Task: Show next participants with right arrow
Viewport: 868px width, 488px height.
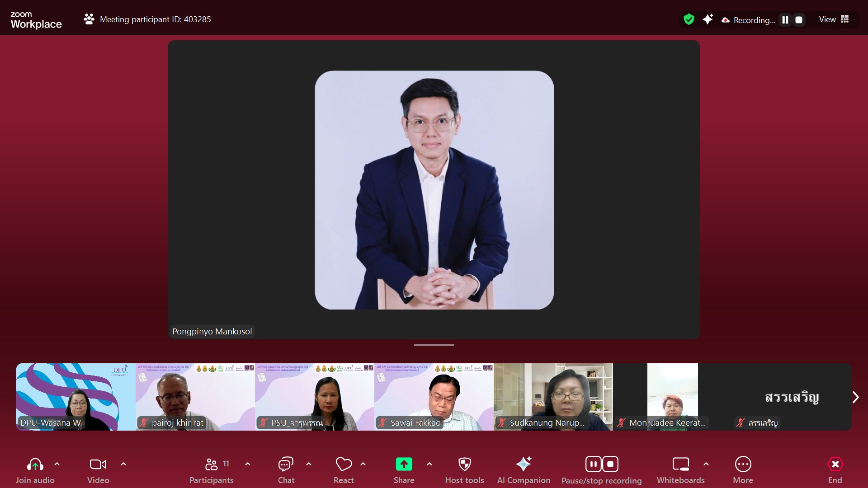Action: click(x=855, y=397)
